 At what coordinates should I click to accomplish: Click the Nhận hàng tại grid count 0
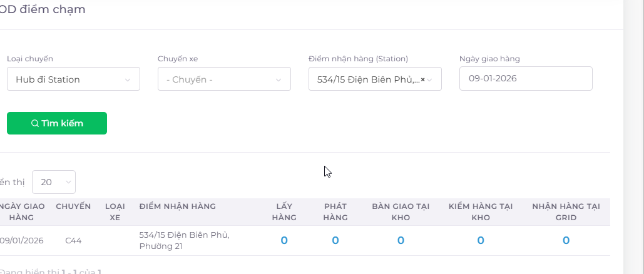tap(566, 240)
